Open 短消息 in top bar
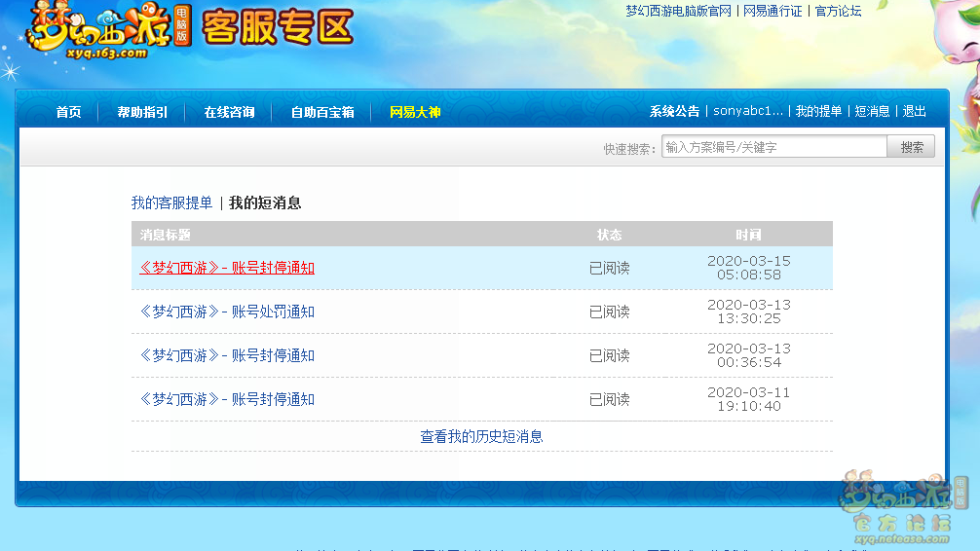The width and height of the screenshot is (980, 551). (x=872, y=111)
